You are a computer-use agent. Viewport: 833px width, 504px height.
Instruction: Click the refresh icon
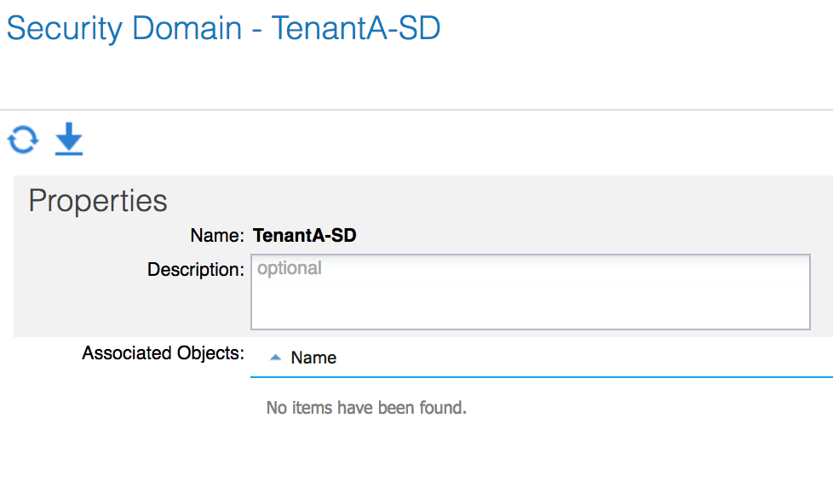[23, 140]
